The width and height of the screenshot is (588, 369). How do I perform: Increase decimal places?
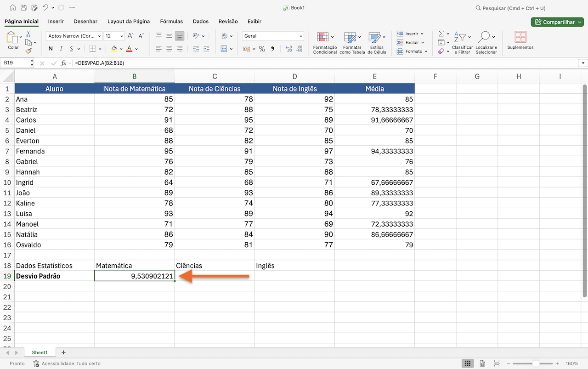[289, 49]
